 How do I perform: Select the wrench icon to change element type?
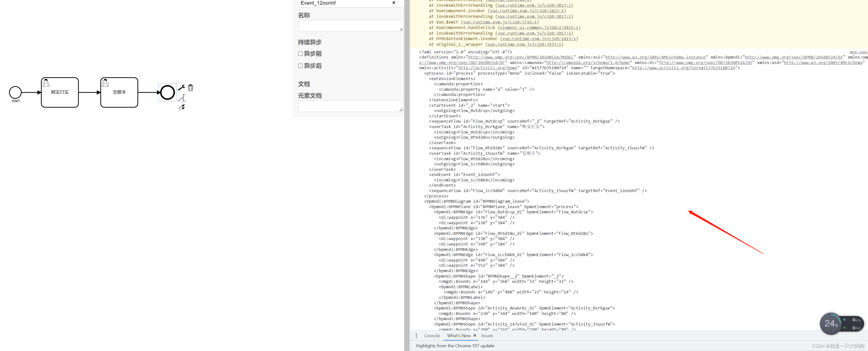[x=181, y=88]
